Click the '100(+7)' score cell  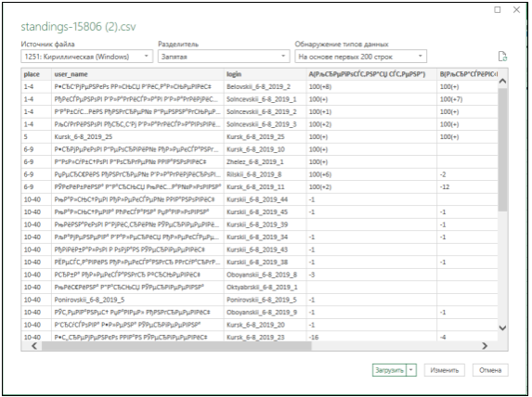(x=468, y=99)
